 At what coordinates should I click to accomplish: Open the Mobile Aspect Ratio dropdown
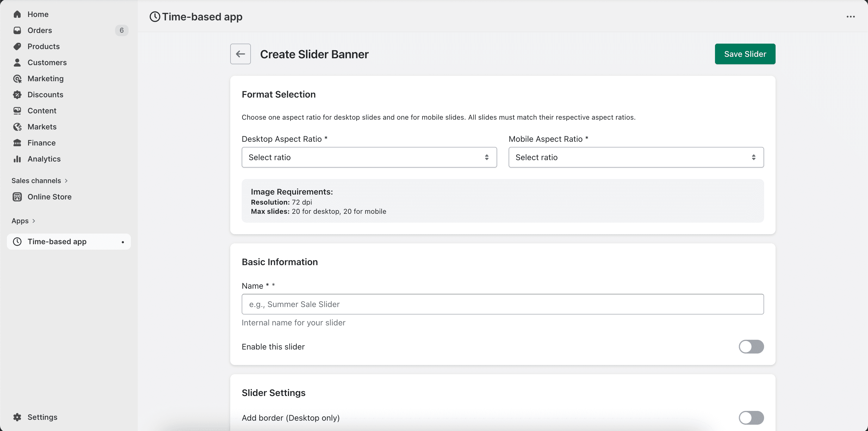coord(636,157)
